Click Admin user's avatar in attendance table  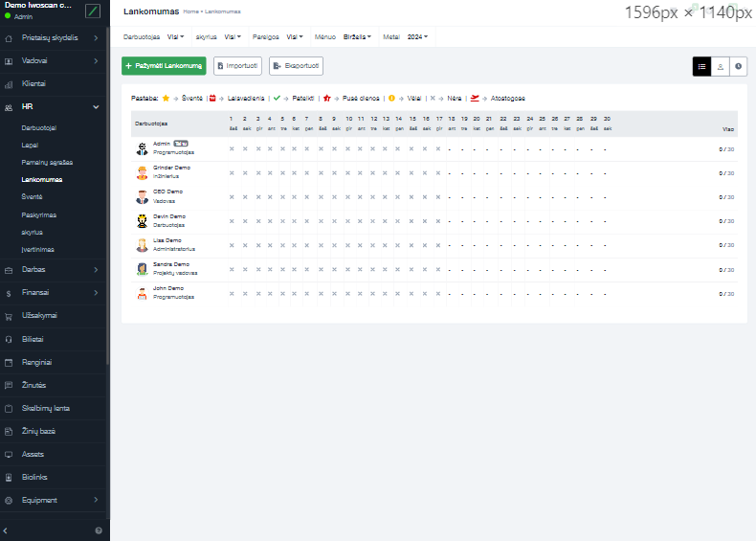pyautogui.click(x=142, y=148)
